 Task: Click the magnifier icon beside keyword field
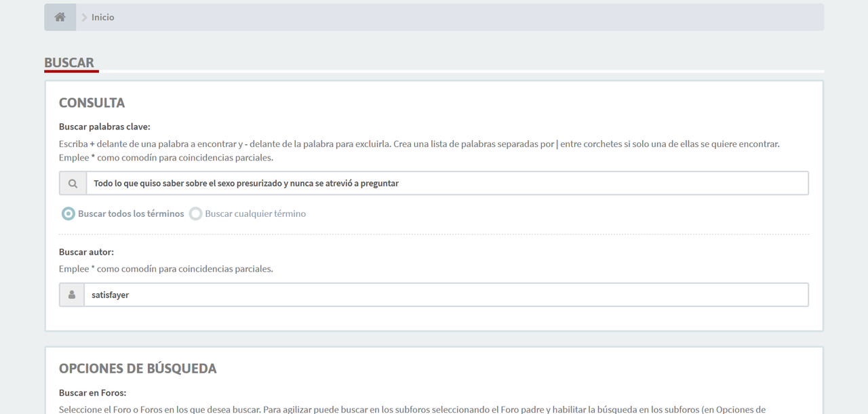click(x=73, y=183)
